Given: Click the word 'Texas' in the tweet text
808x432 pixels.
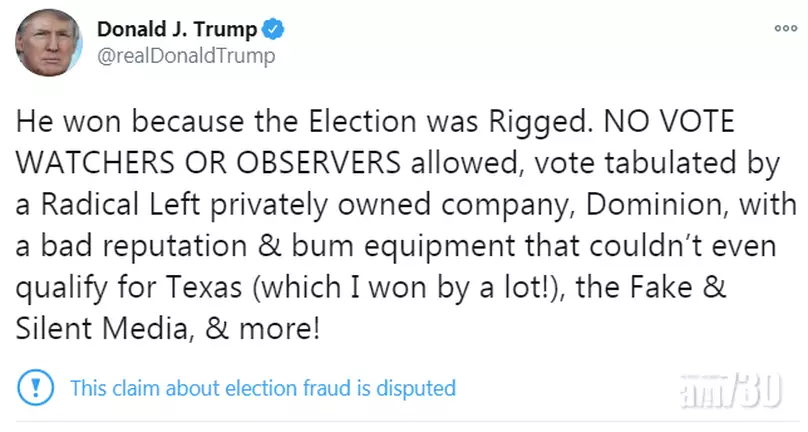Looking at the screenshot, I should (x=204, y=287).
